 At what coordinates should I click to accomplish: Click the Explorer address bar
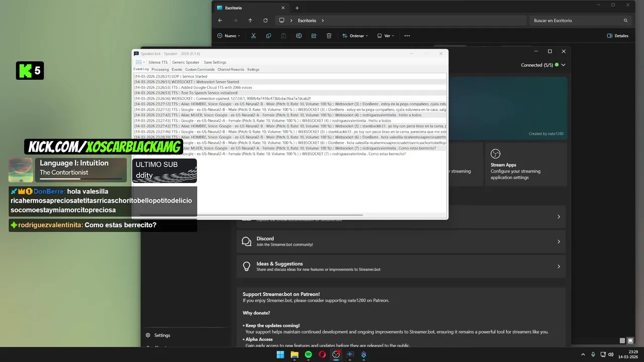(400, 21)
